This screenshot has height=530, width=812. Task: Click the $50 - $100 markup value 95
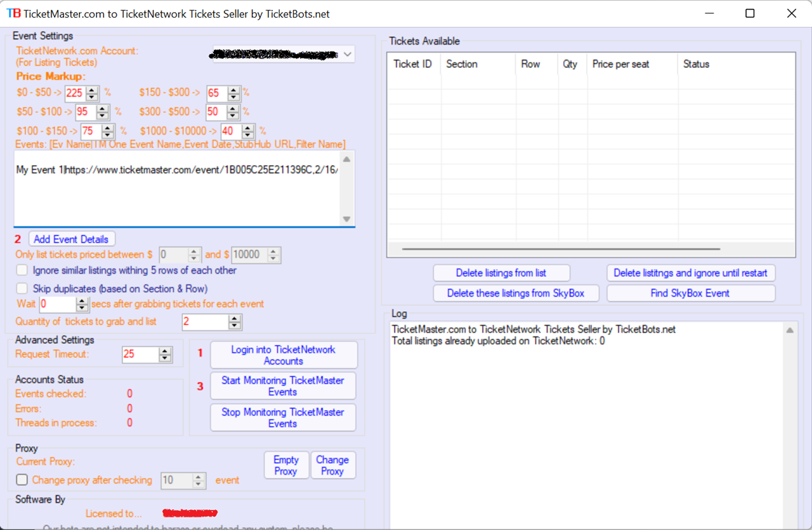pos(86,112)
